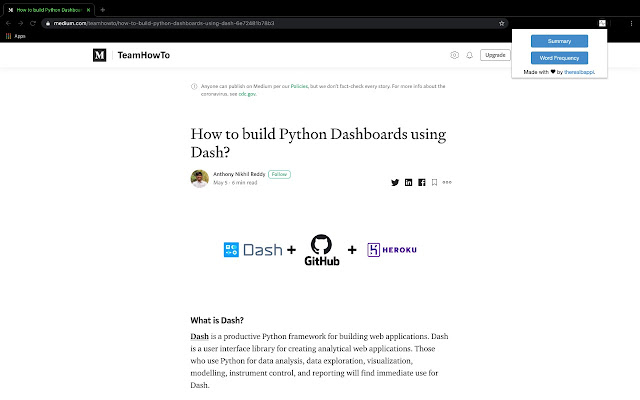Click the extension icon in browser toolbar
The width and height of the screenshot is (640, 400).
click(x=602, y=23)
